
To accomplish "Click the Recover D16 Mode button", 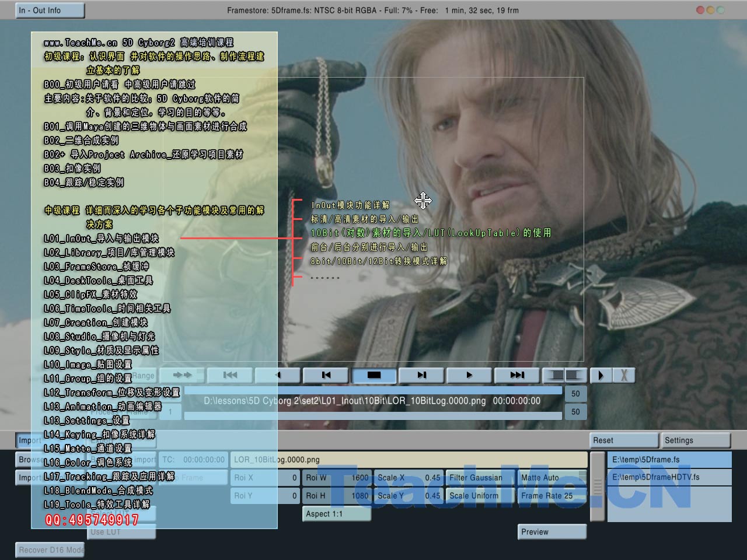I will point(50,550).
